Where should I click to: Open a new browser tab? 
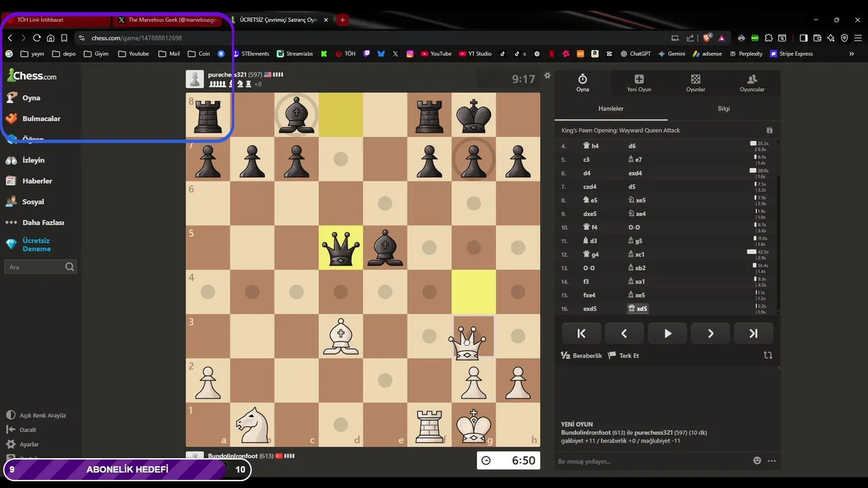coord(342,20)
